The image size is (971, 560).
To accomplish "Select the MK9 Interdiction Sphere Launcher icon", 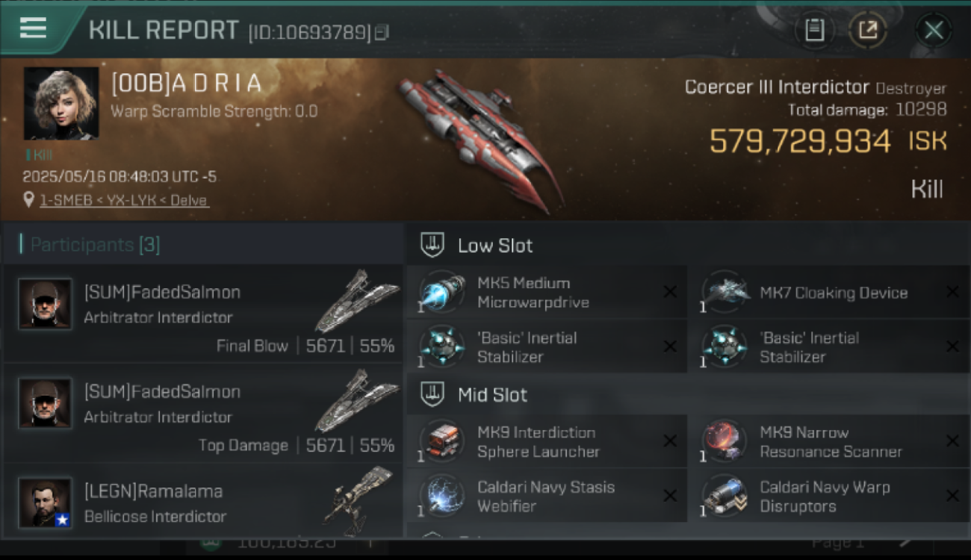I will (x=441, y=441).
